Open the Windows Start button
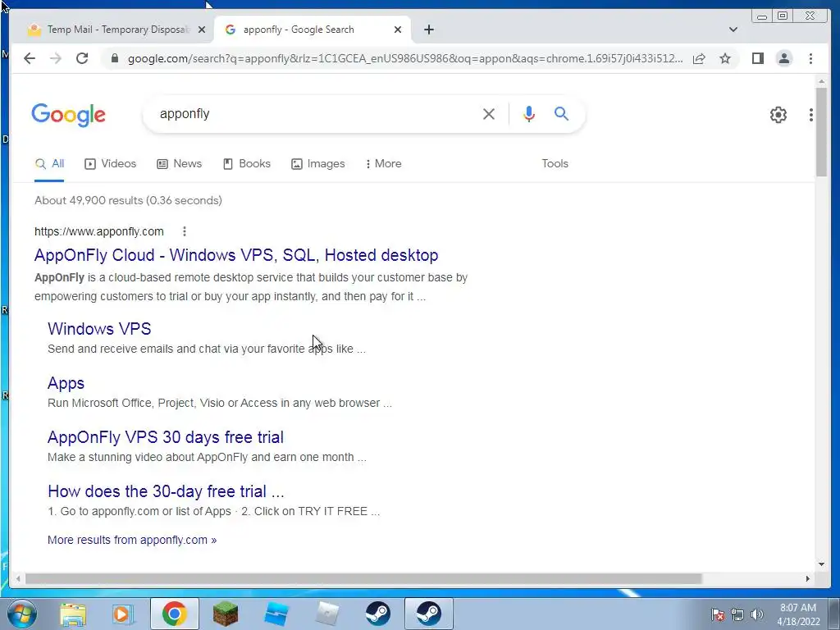 21,614
